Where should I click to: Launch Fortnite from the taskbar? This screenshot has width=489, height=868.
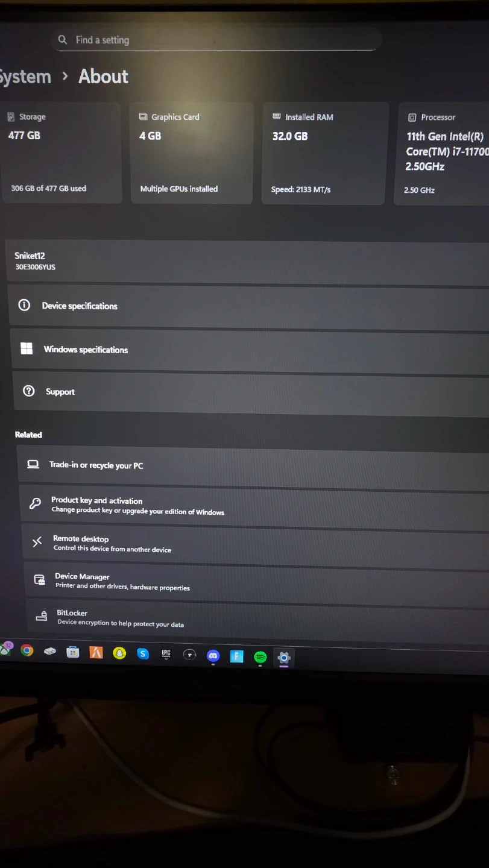(x=236, y=656)
